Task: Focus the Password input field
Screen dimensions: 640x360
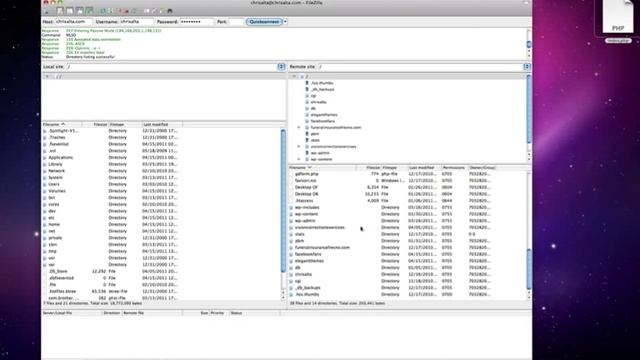Action: click(196, 22)
